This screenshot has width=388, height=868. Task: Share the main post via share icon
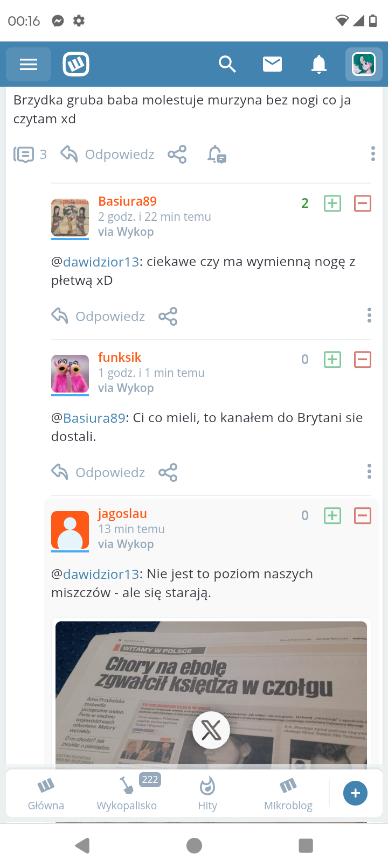pyautogui.click(x=177, y=155)
